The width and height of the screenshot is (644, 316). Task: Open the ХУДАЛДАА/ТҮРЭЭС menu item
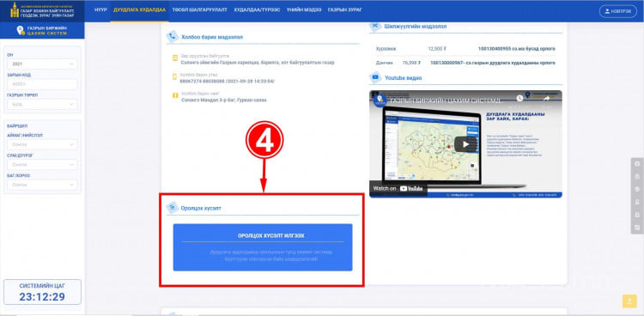point(257,9)
